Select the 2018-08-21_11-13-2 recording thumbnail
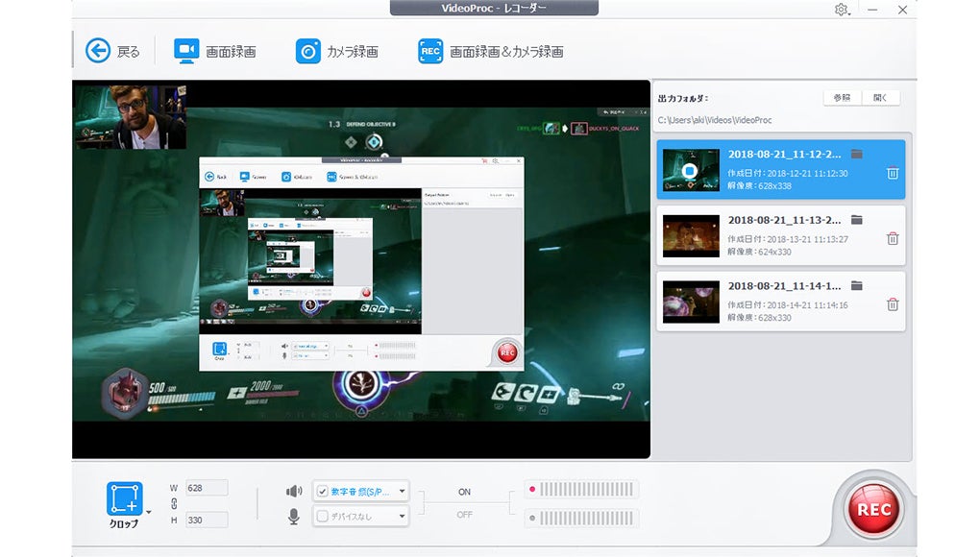The height and width of the screenshot is (557, 980). click(x=691, y=236)
